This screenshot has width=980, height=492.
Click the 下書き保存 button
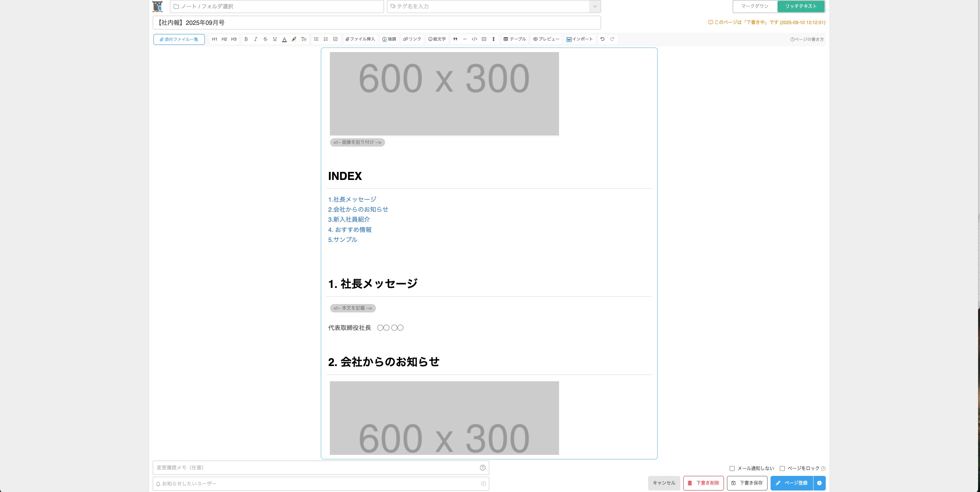tap(747, 483)
